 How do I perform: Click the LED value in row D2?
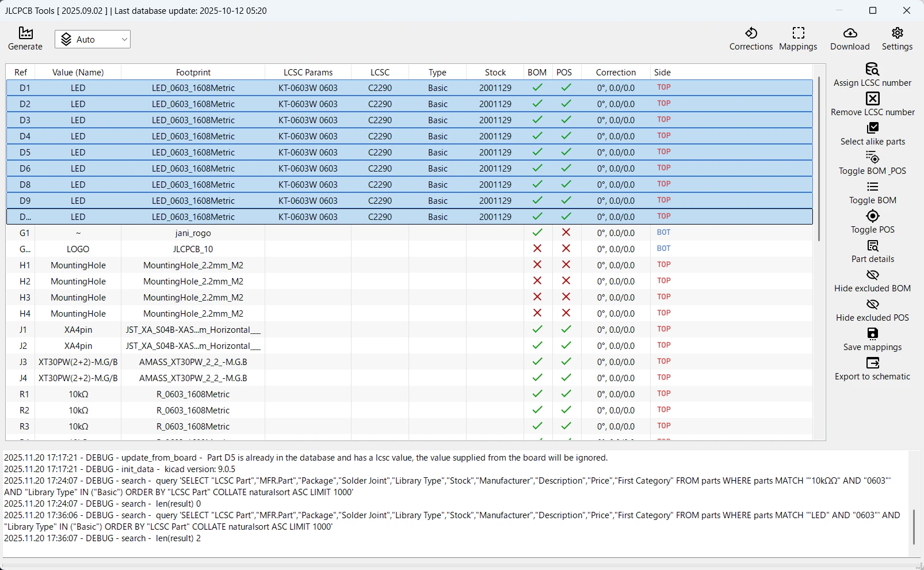78,104
